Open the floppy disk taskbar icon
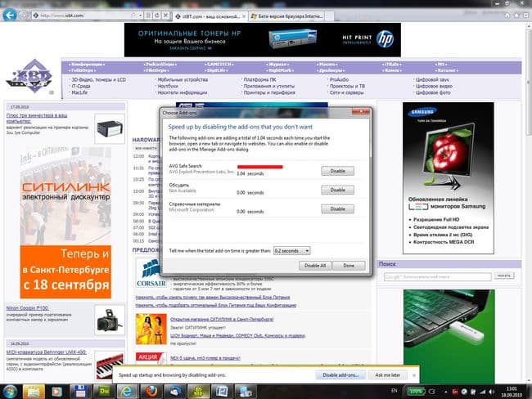Image resolution: width=532 pixels, height=399 pixels. pos(80,392)
